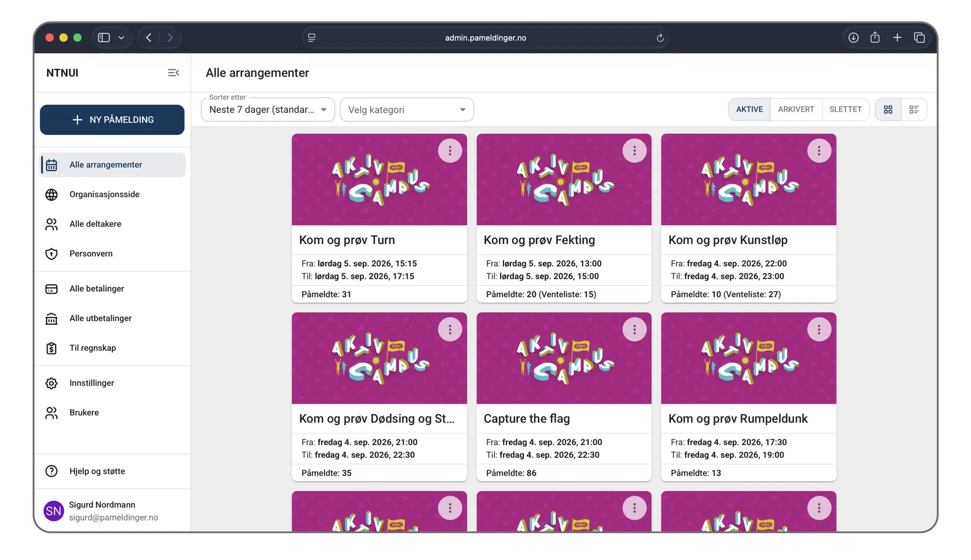971x560 pixels.
Task: Open a new browser tab
Action: (x=897, y=38)
